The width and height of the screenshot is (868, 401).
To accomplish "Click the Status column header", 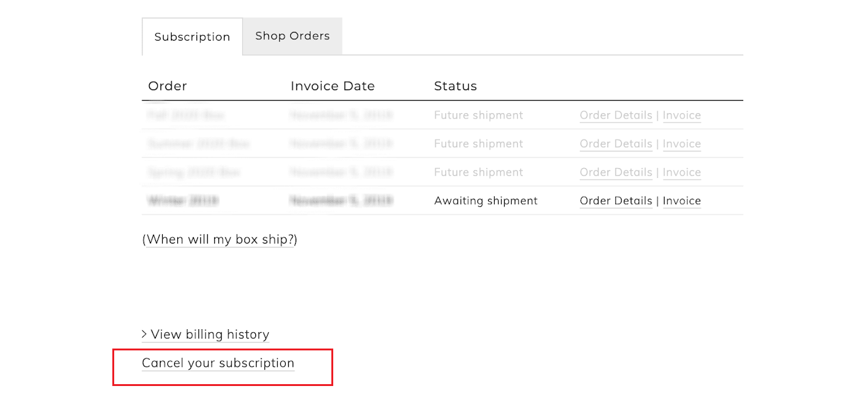I will [456, 86].
